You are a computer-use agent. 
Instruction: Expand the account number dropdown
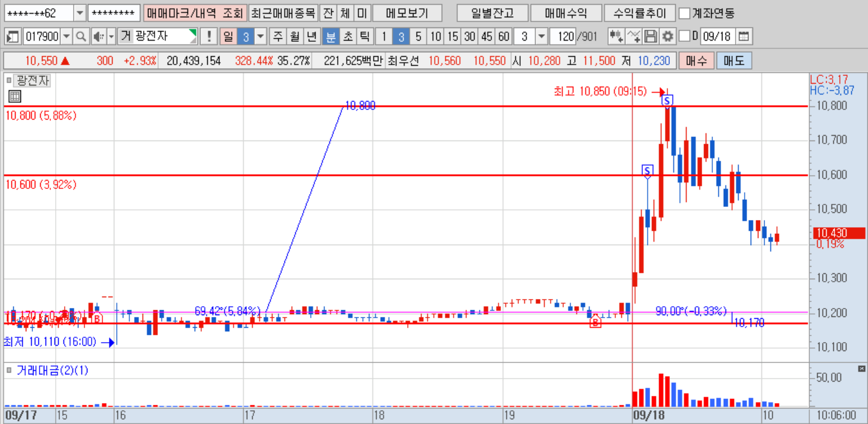(80, 13)
